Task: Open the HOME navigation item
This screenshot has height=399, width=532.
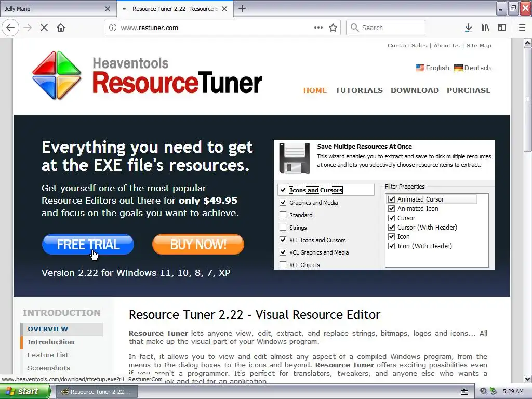Action: tap(315, 90)
